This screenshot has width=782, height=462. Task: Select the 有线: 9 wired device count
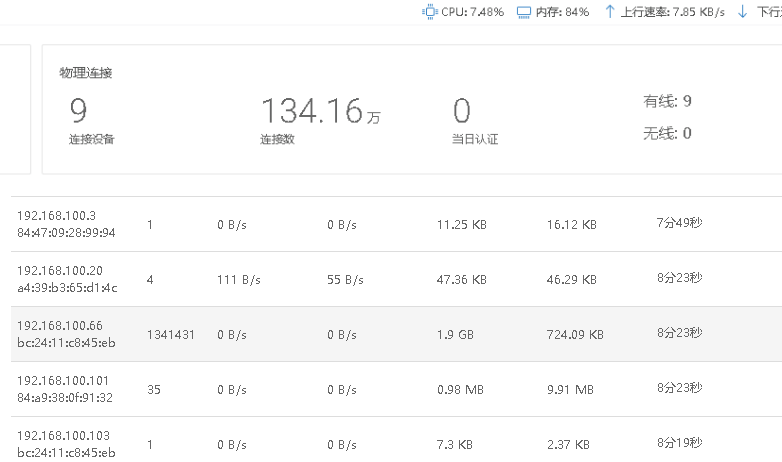(667, 101)
